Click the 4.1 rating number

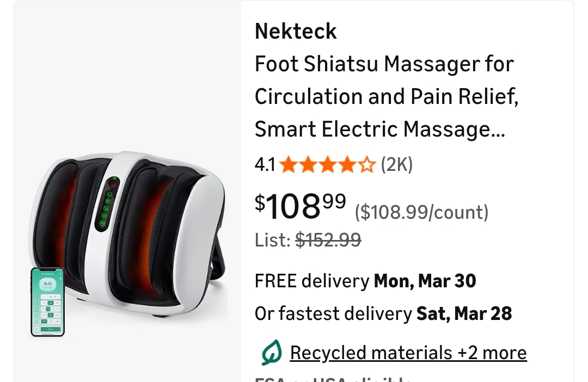tap(265, 164)
